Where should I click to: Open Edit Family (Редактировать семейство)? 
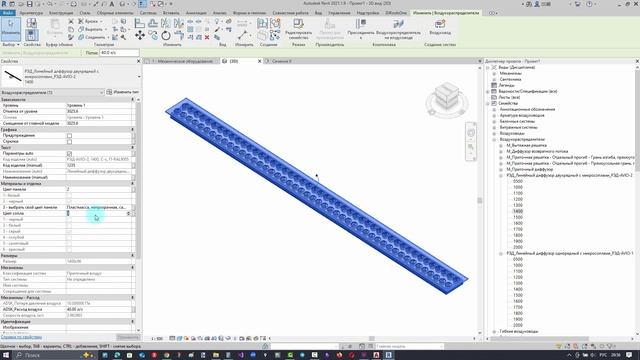tap(298, 29)
